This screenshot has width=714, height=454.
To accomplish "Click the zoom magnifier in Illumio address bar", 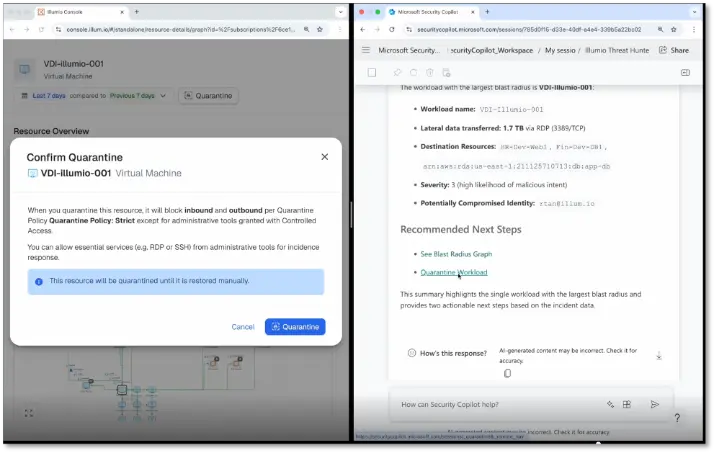I will point(306,30).
